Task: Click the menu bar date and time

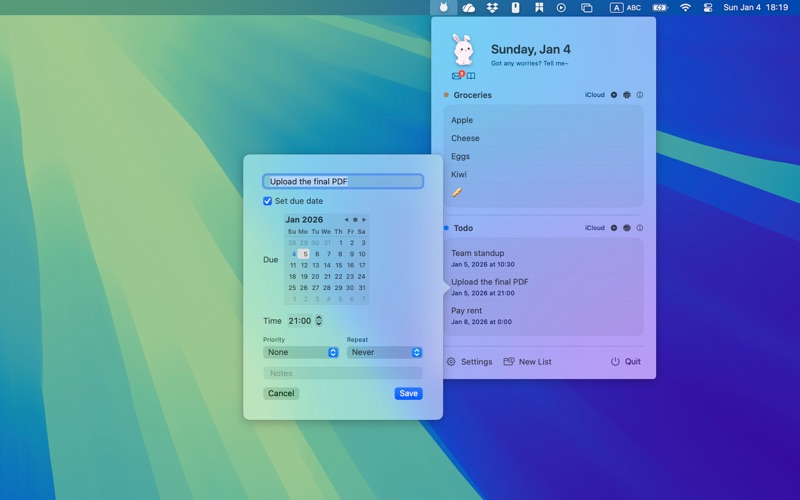Action: [x=755, y=8]
